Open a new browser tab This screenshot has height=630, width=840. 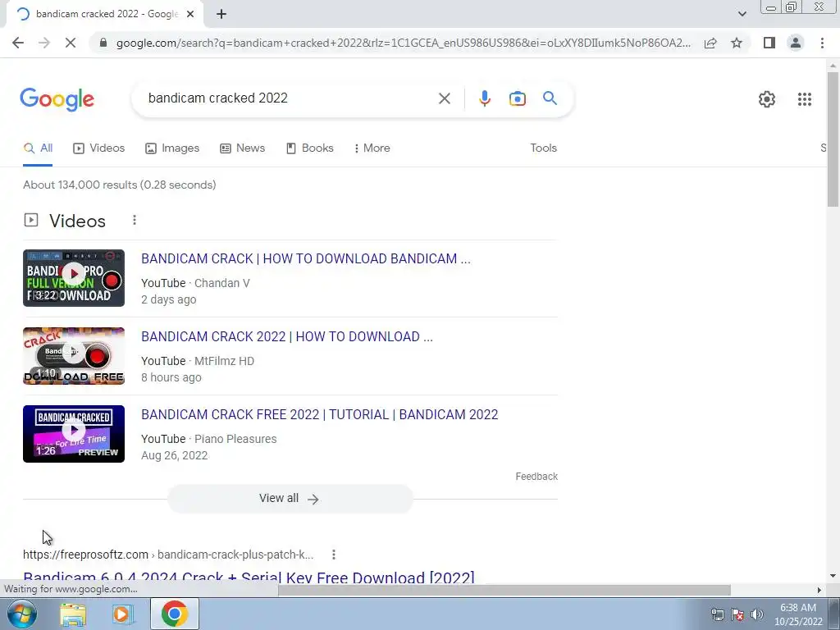coord(221,15)
